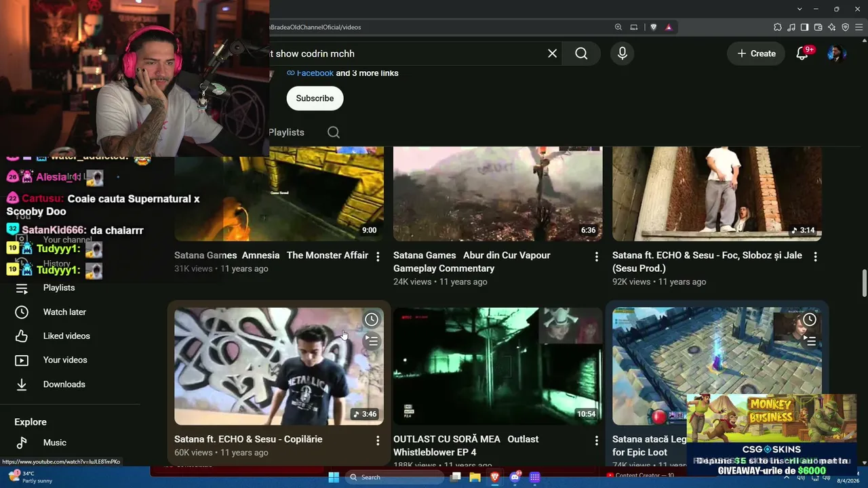Open OUTLAST CU SORĂ MEA video title
Viewport: 868px width, 488px height.
[x=467, y=445]
